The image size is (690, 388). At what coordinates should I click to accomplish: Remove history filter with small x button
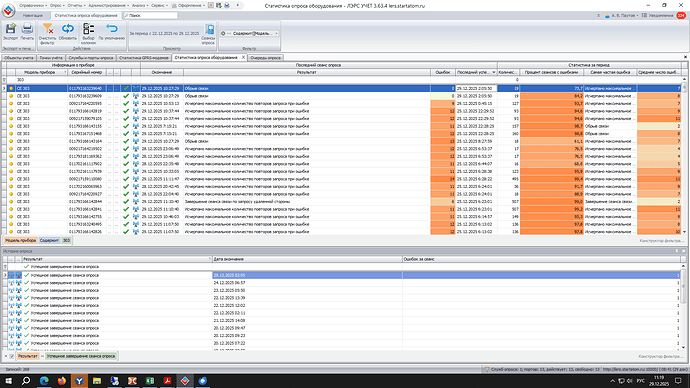pyautogui.click(x=6, y=356)
